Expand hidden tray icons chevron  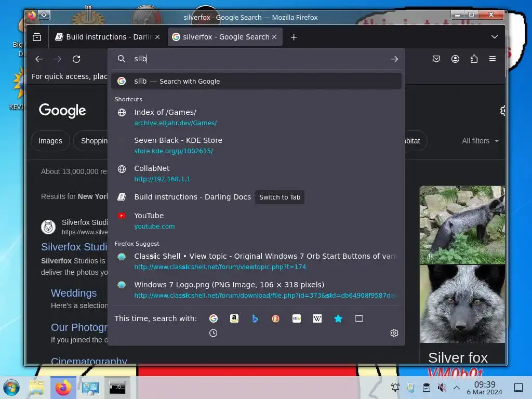pos(457,388)
